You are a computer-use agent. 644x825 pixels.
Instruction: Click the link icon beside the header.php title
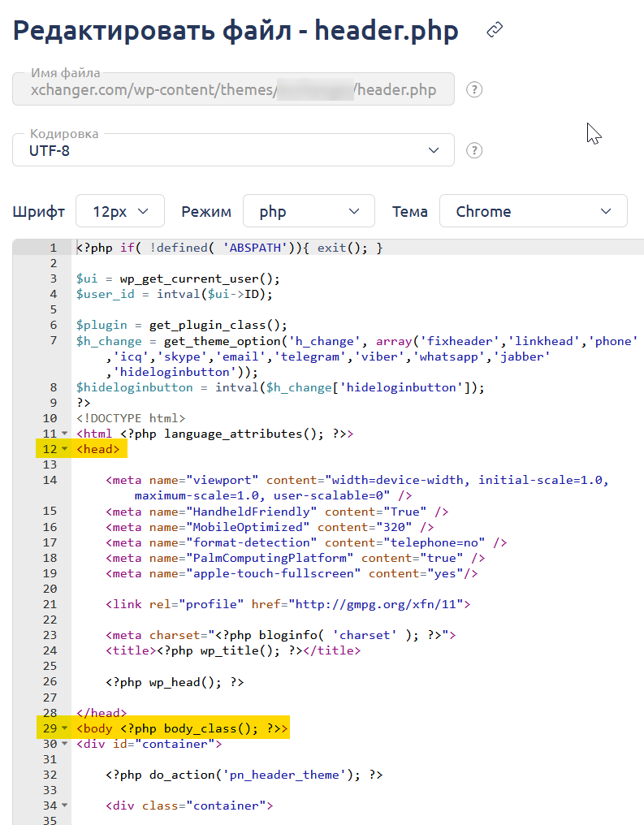495,31
